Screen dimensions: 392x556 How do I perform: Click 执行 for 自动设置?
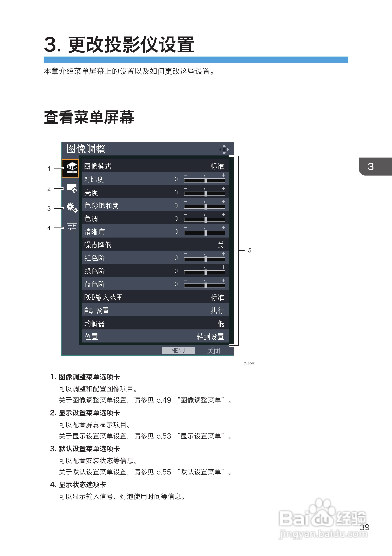[217, 311]
